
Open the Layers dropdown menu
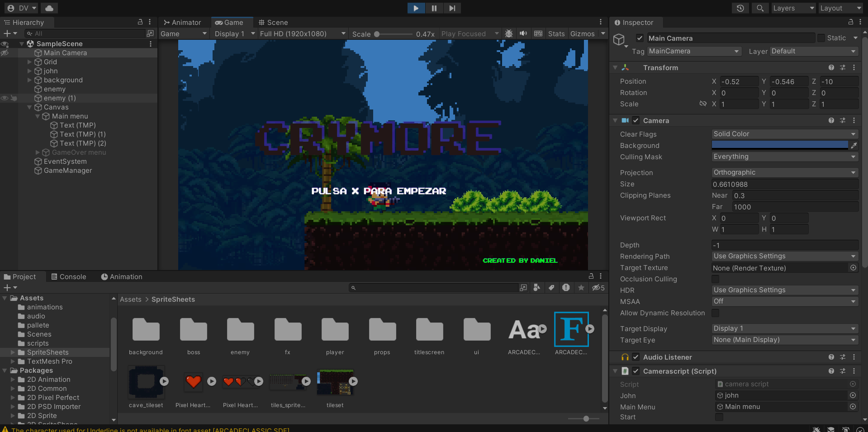coord(793,8)
